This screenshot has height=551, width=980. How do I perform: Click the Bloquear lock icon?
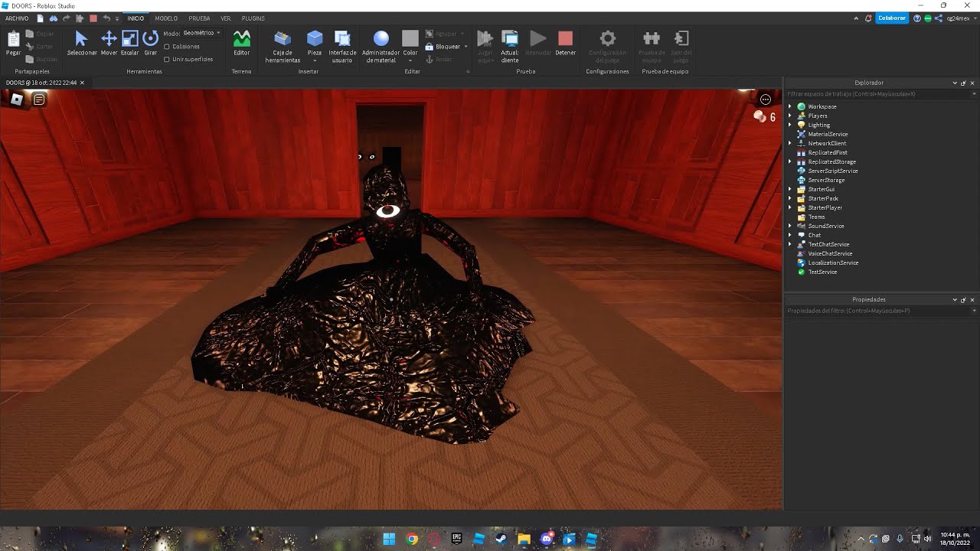pos(429,47)
